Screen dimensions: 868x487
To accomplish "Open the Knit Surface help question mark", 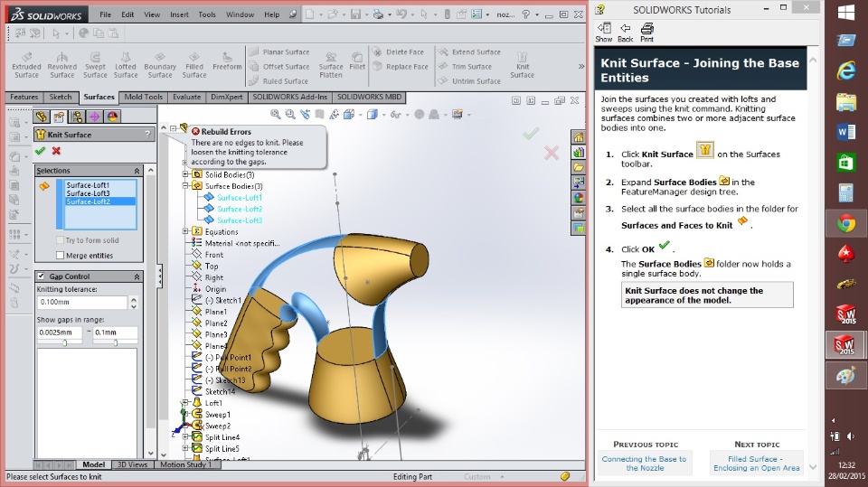I will (147, 135).
